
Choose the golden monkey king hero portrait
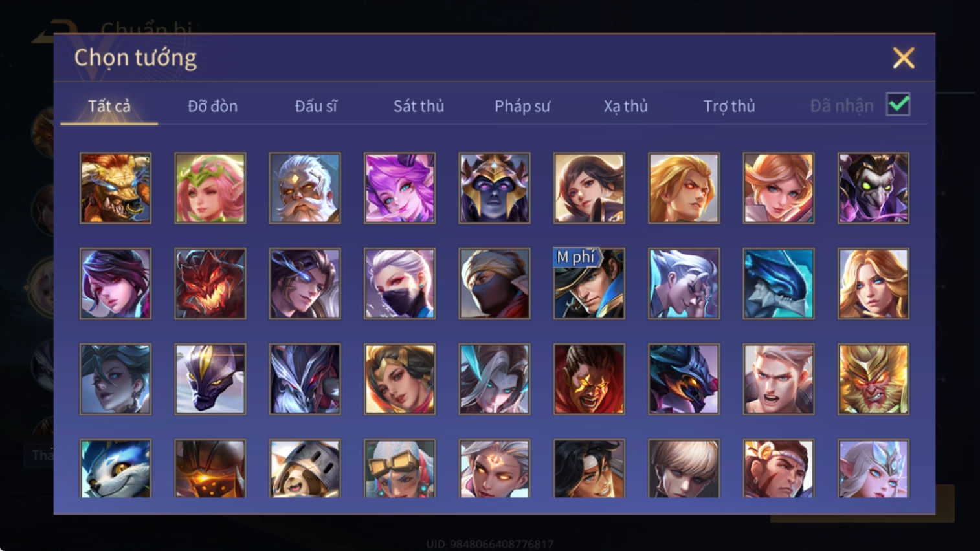pyautogui.click(x=873, y=379)
